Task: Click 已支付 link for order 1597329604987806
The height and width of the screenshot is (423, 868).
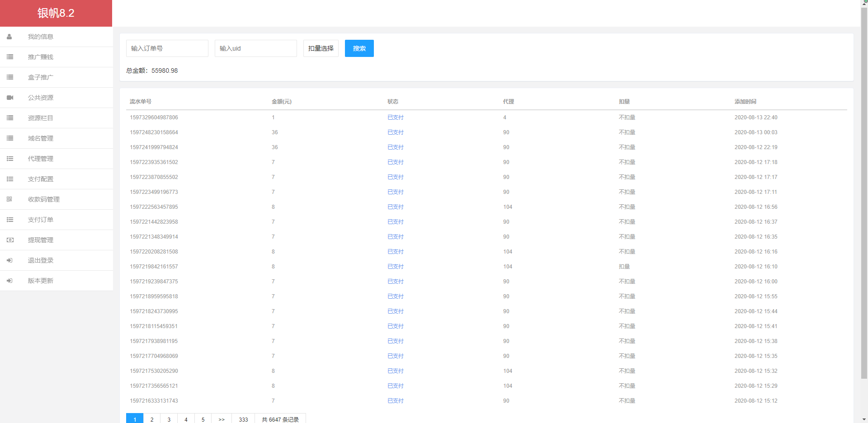Action: 395,117
